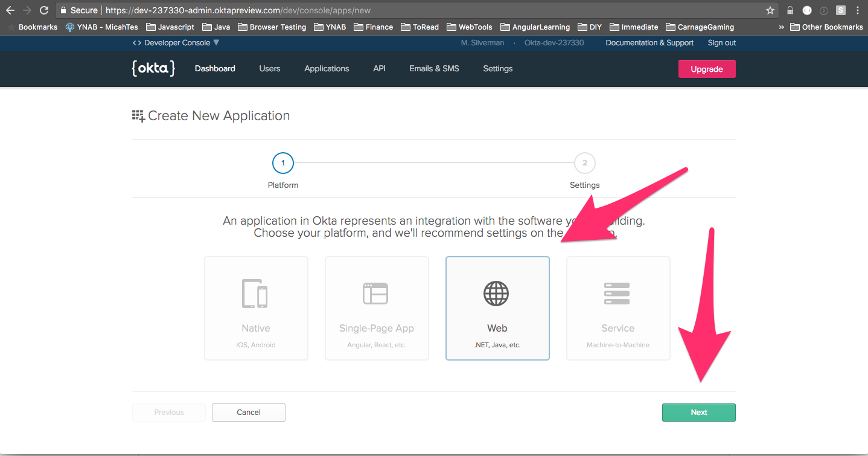
Task: Click the Cancel button
Action: pyautogui.click(x=249, y=413)
